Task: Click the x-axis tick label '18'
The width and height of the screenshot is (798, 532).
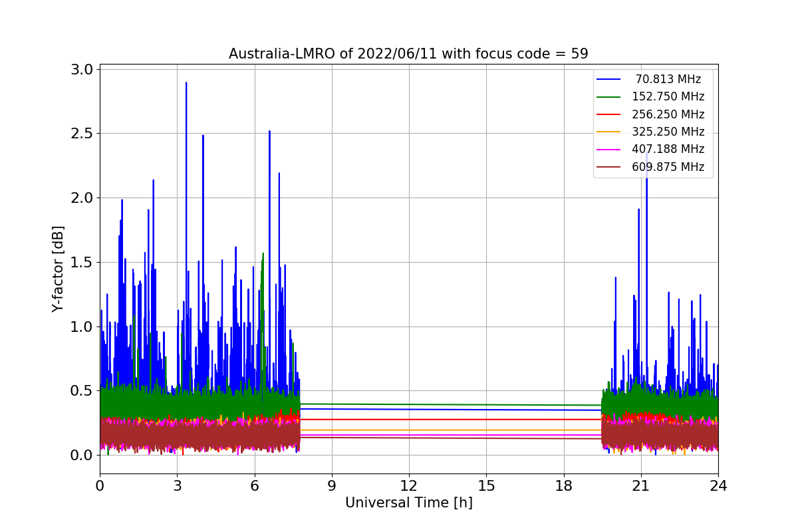Action: (x=563, y=485)
